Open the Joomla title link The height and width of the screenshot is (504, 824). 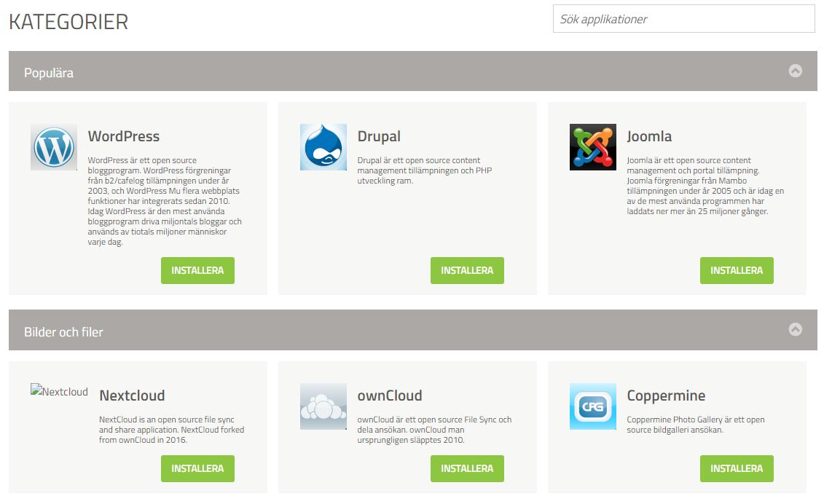pos(649,137)
